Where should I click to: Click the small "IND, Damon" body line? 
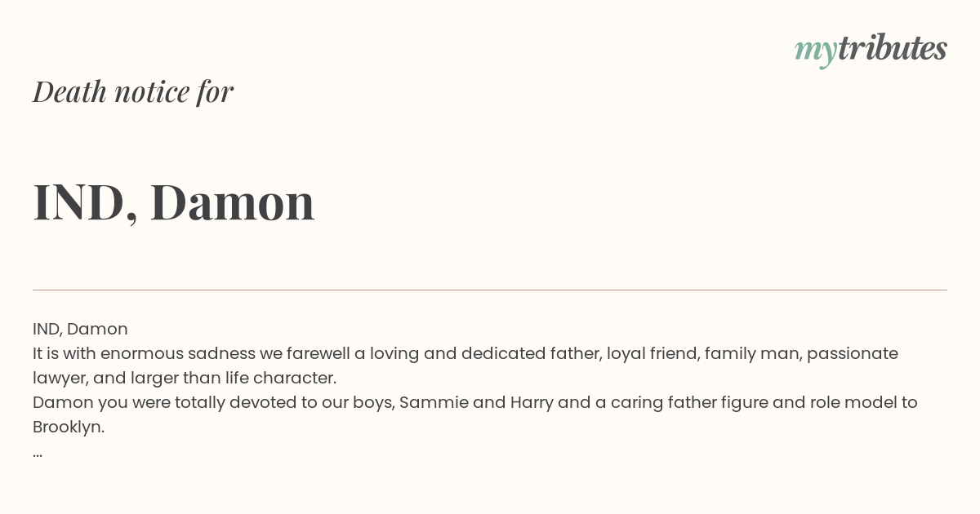80,329
